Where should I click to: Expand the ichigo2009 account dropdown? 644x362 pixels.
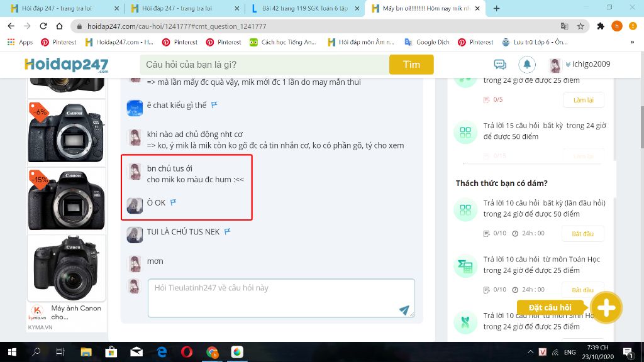(588, 64)
